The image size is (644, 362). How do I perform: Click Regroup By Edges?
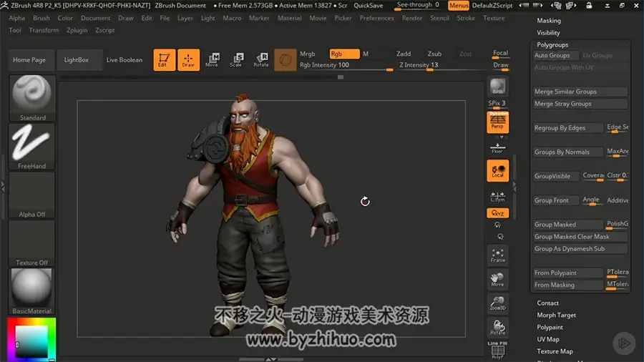[567, 128]
